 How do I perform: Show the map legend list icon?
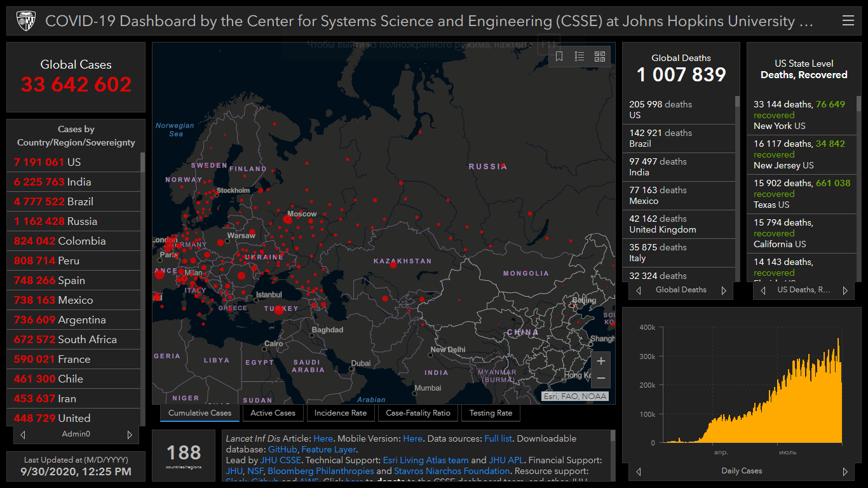coord(580,57)
